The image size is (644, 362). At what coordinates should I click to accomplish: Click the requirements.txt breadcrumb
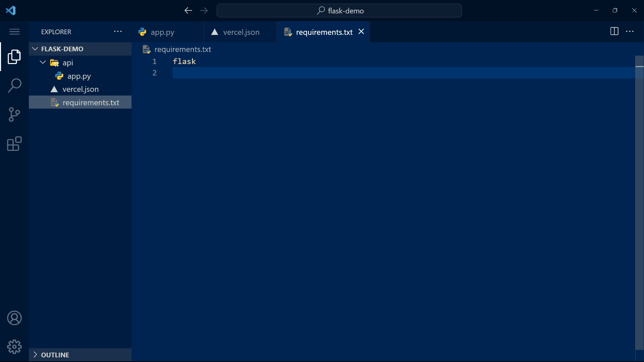click(x=182, y=49)
